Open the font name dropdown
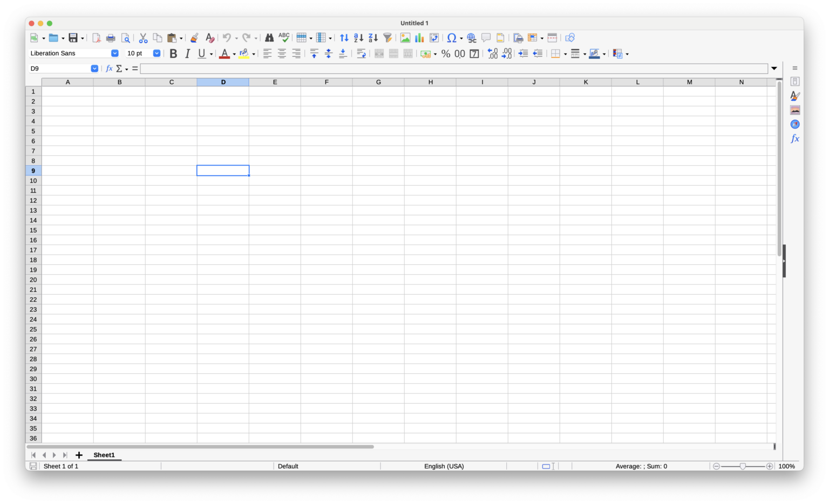The width and height of the screenshot is (829, 504). [x=114, y=53]
